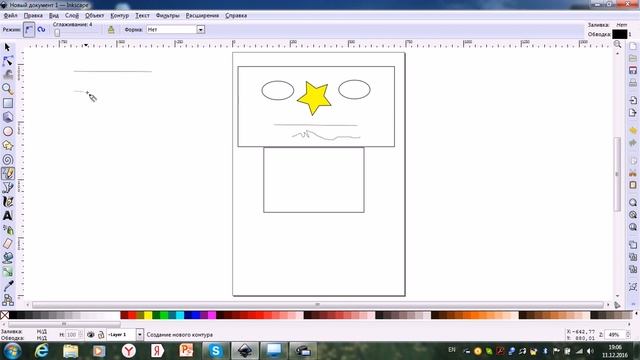The image size is (640, 360).
Task: Open the Форма shape dropdown
Action: click(200, 30)
